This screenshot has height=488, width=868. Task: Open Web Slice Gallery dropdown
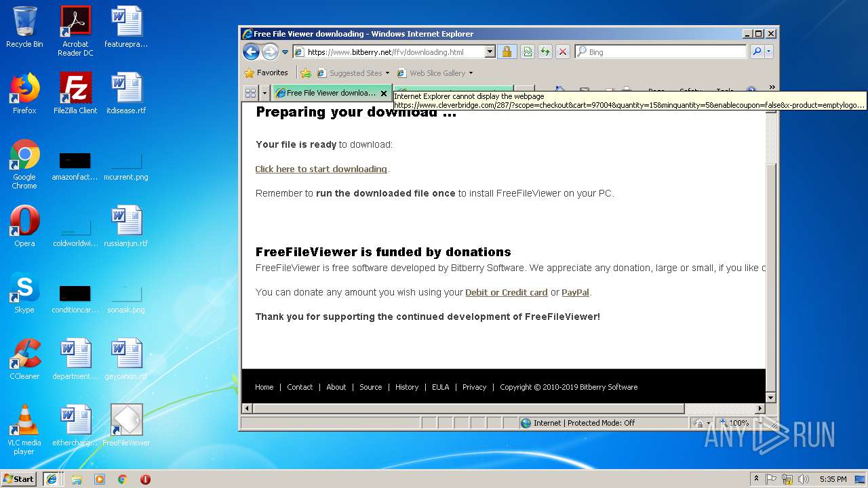[435, 73]
